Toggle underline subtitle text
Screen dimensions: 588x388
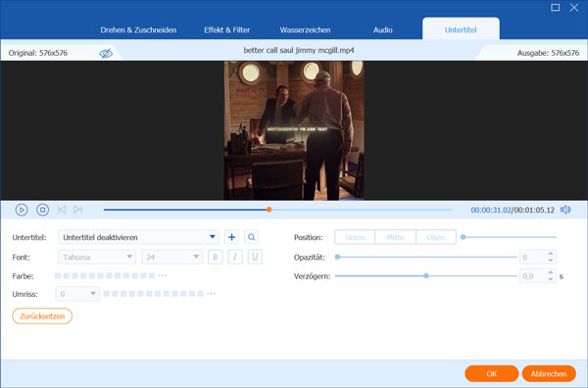255,257
